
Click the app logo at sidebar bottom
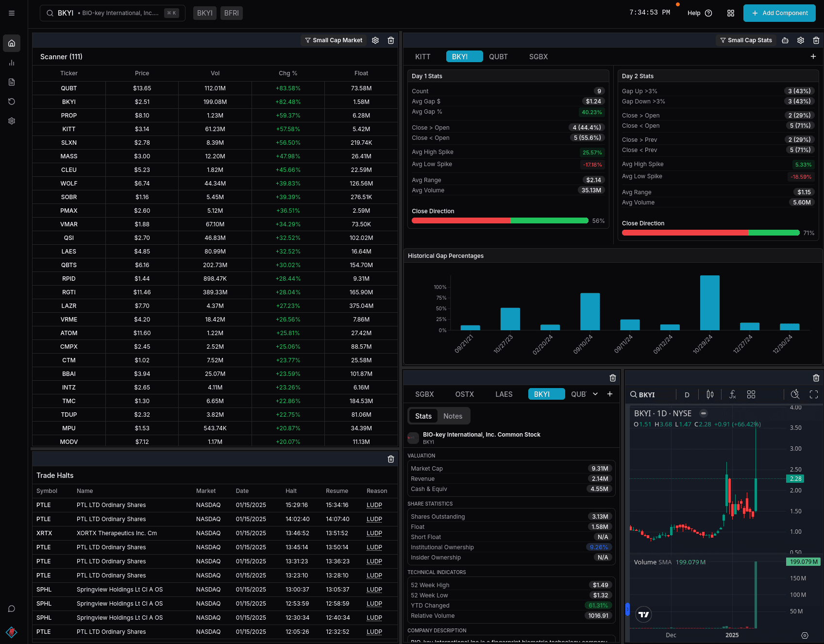pos(12,632)
